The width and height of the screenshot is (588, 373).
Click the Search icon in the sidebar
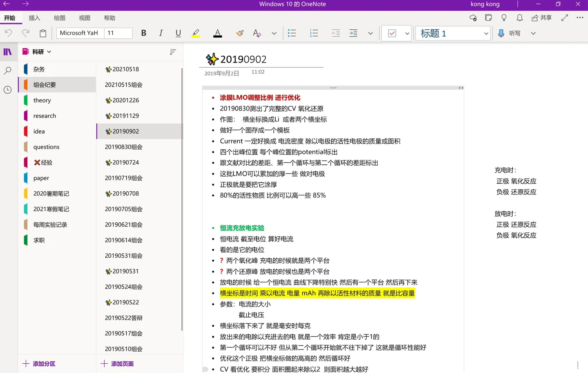click(8, 70)
